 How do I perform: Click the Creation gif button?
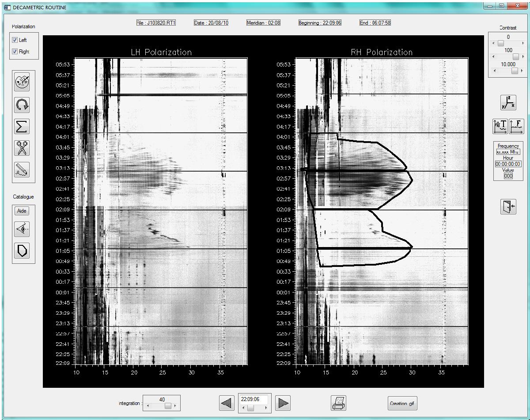[402, 403]
